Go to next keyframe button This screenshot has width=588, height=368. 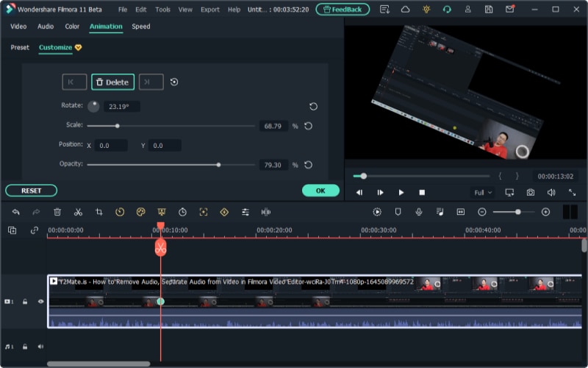tap(151, 82)
